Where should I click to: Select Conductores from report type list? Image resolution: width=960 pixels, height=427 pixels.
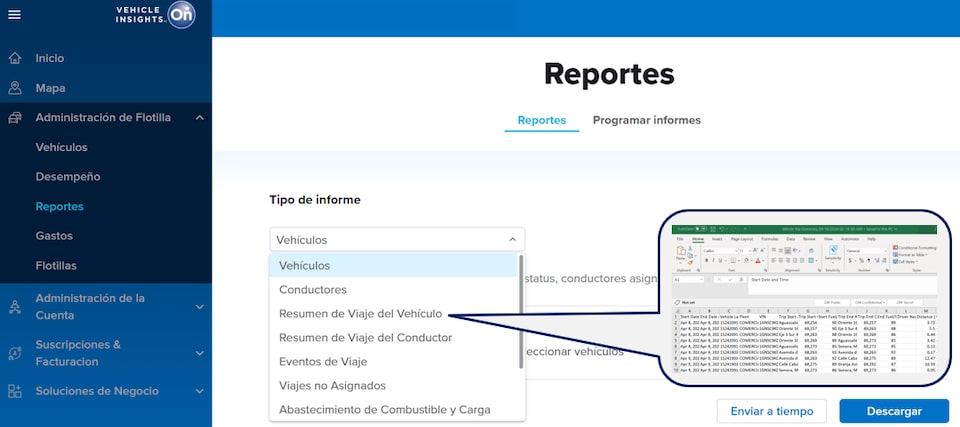[x=313, y=290]
